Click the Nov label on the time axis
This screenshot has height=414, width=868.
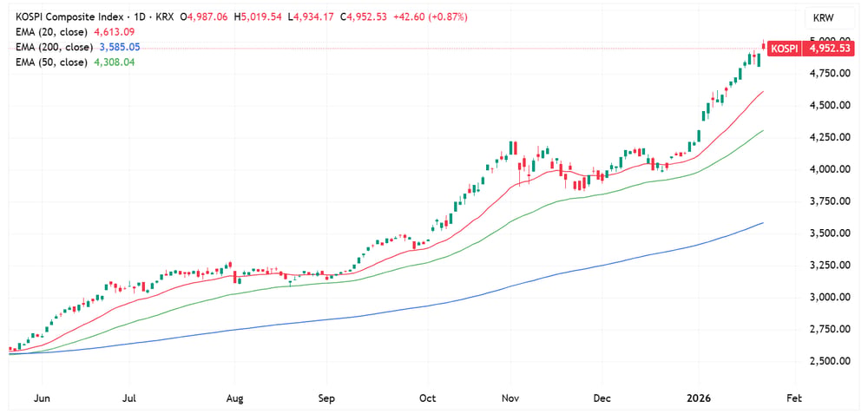pos(510,398)
